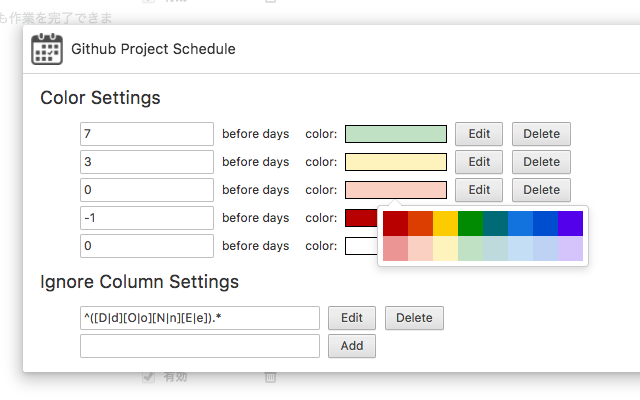
Task: Focus the empty ignore column input field
Action: coord(200,346)
